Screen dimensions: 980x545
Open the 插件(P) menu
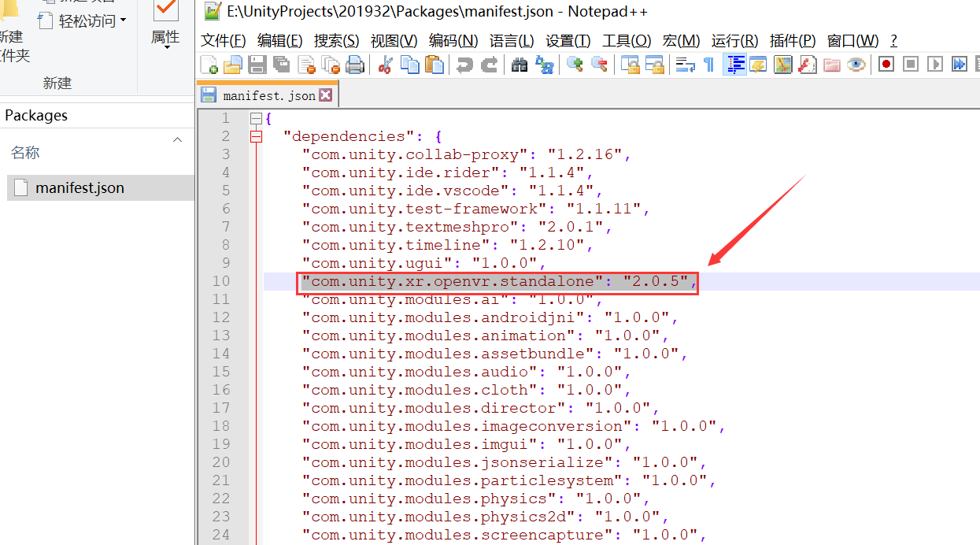click(x=793, y=40)
